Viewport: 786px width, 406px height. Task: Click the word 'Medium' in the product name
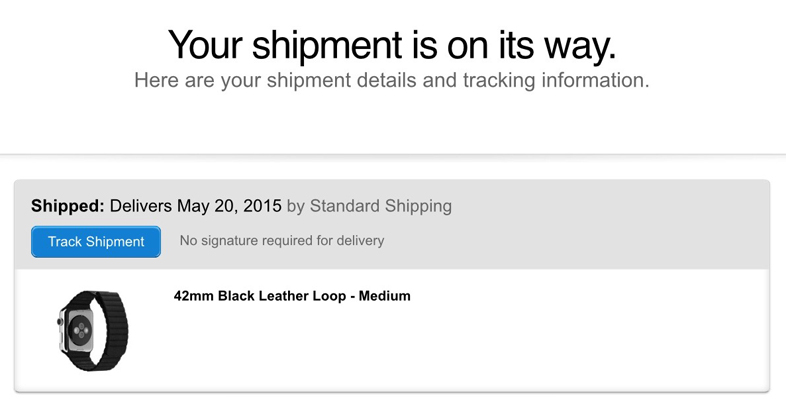click(x=384, y=296)
